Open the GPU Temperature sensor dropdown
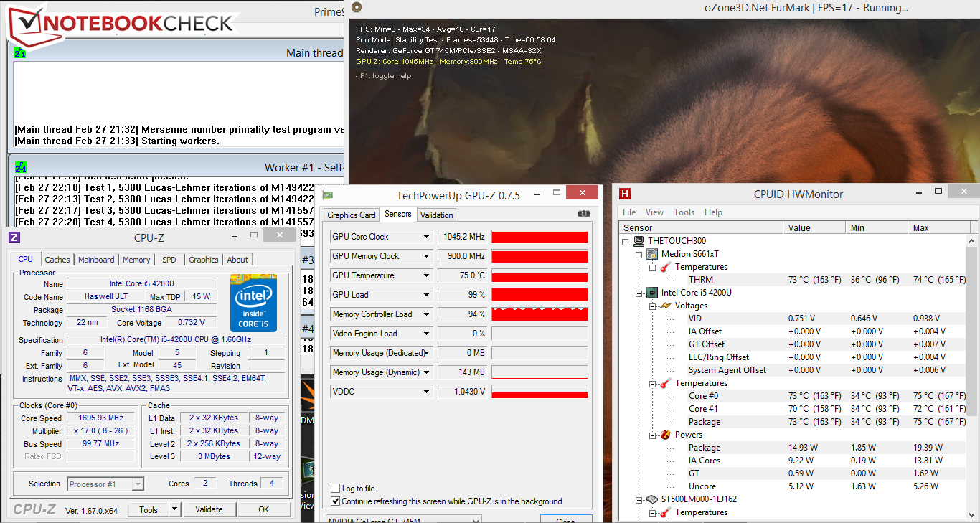Viewport: 980px width, 523px height. [x=427, y=275]
